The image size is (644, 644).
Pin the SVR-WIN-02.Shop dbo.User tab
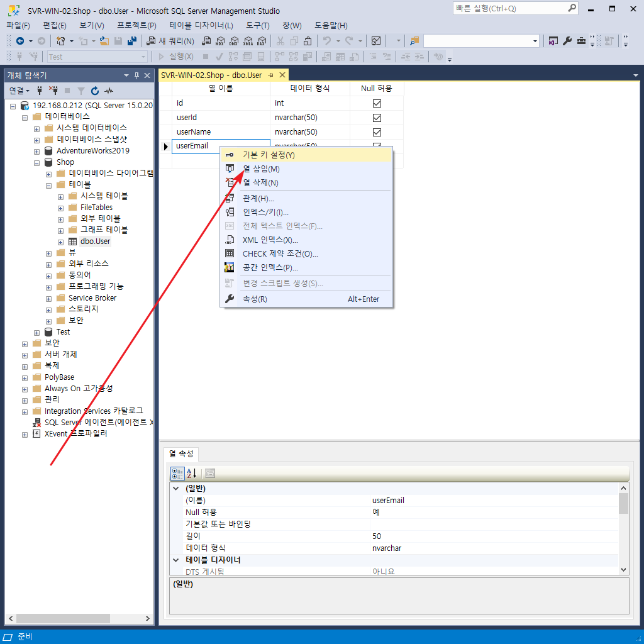click(270, 75)
